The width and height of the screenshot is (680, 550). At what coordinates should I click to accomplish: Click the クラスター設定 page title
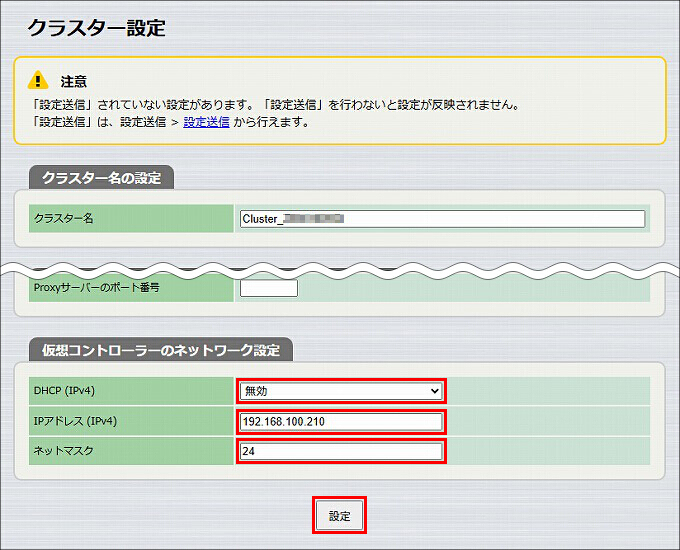click(96, 28)
